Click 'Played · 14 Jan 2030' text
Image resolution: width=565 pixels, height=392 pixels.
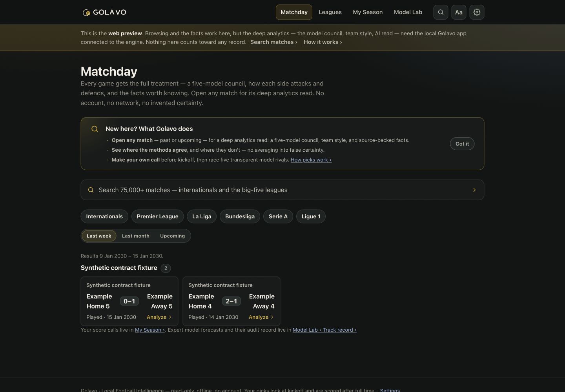click(x=213, y=317)
